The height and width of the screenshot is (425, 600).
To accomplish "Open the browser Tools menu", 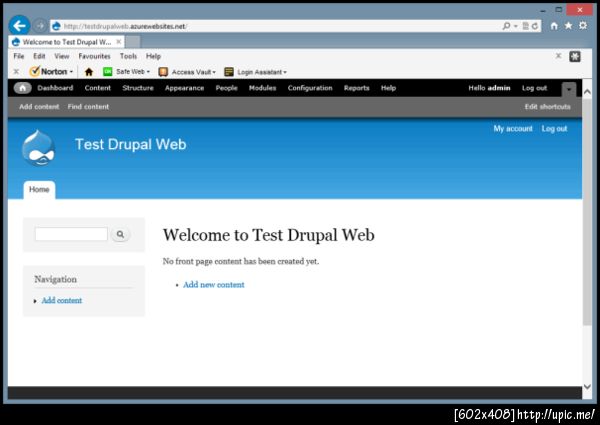I will point(128,56).
